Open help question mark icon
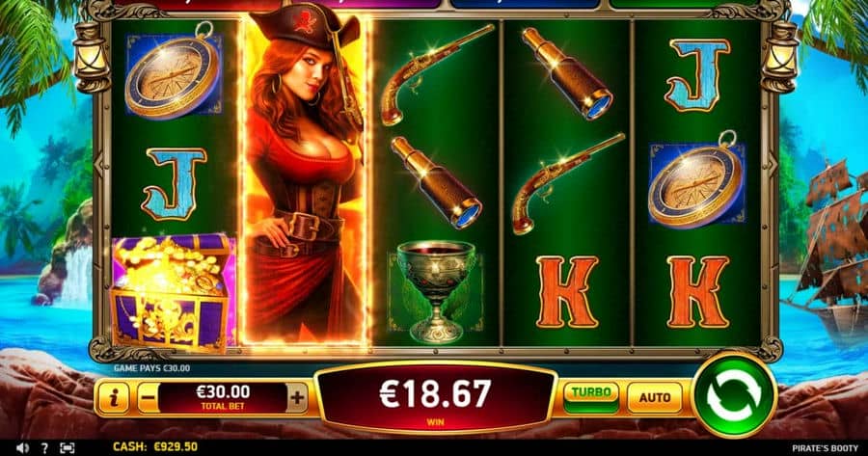Image resolution: width=868 pixels, height=456 pixels. (x=44, y=447)
